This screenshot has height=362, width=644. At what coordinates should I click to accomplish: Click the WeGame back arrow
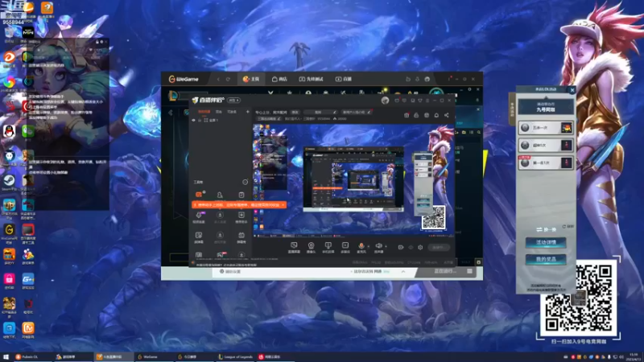(218, 79)
